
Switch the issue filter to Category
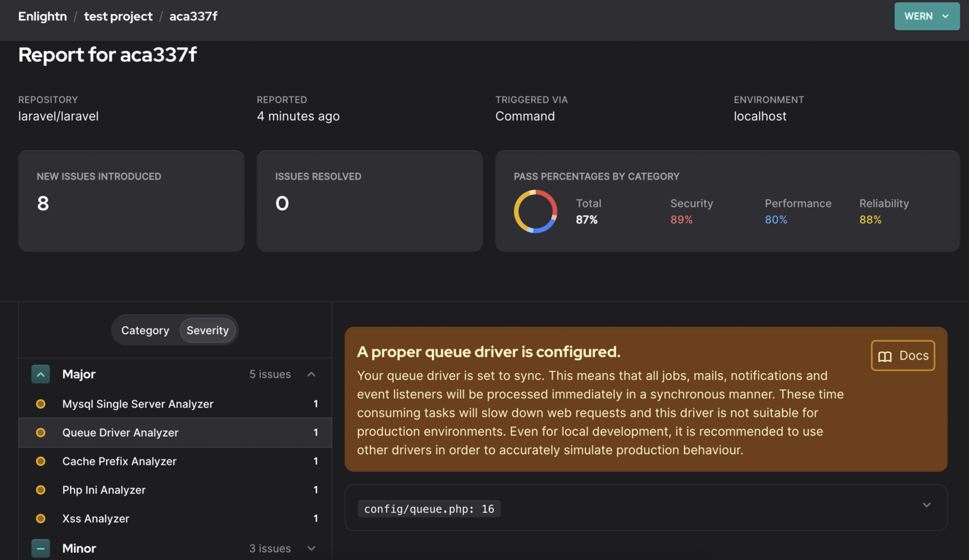145,330
